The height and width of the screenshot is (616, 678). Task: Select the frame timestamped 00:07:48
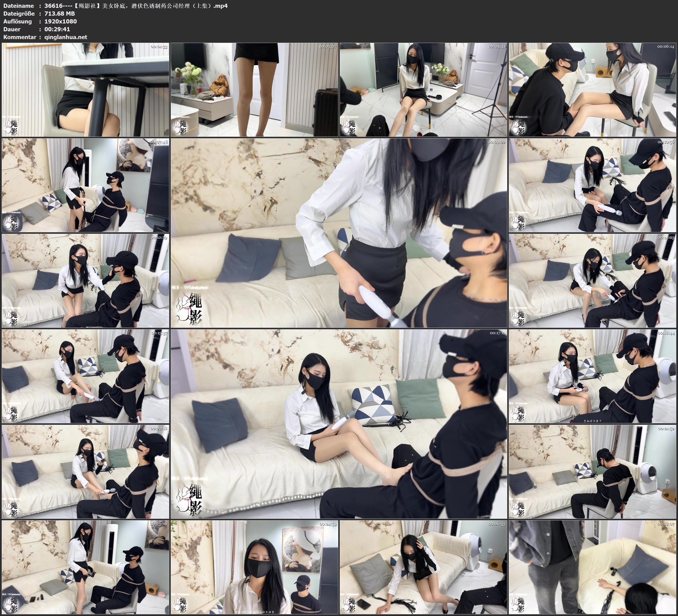click(85, 185)
